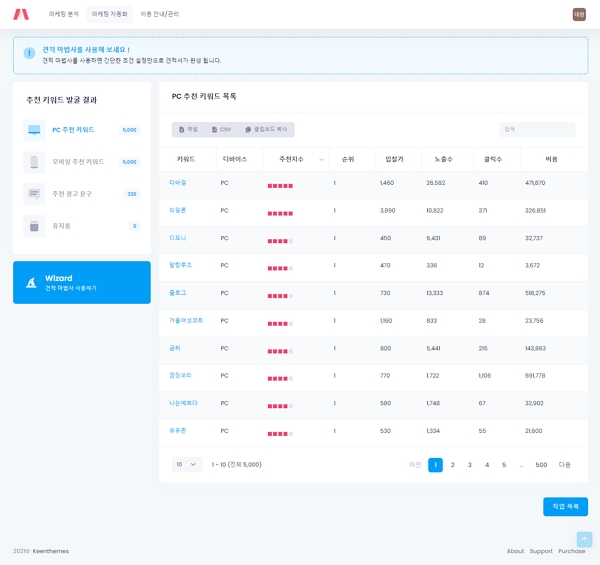600x565 pixels.
Task: Click the speech bubble ad copy icon
Action: coord(34,194)
